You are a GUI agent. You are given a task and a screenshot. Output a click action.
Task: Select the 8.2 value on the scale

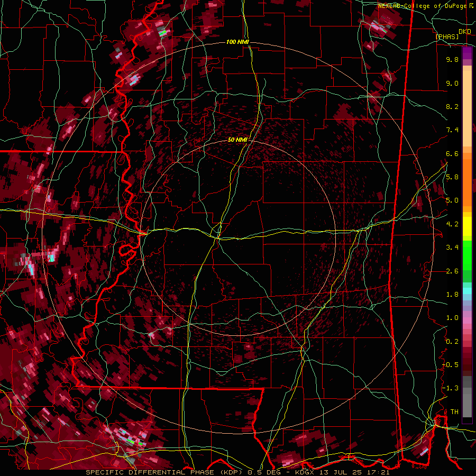pyautogui.click(x=452, y=107)
